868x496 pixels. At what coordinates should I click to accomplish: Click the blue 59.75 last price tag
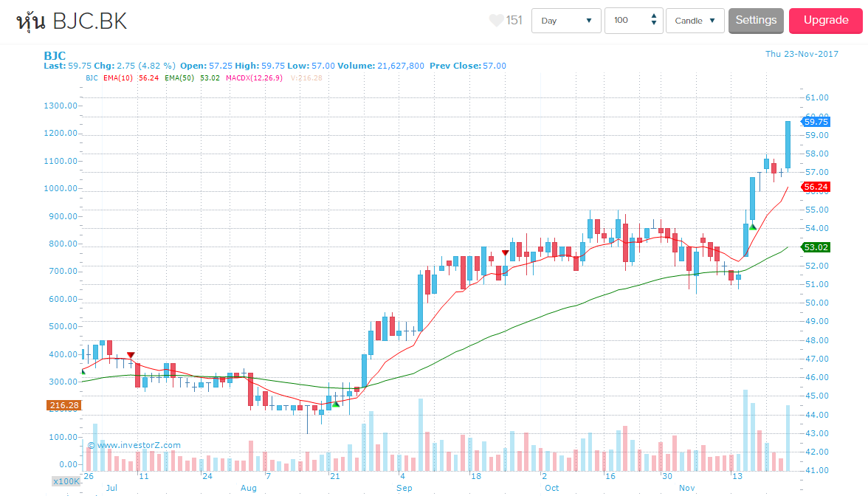click(816, 122)
